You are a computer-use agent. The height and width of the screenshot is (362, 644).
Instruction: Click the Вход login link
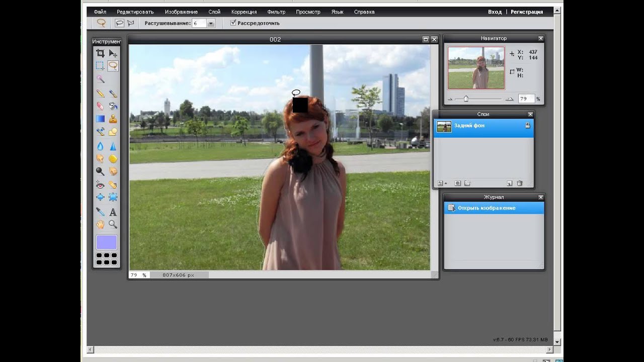[495, 12]
